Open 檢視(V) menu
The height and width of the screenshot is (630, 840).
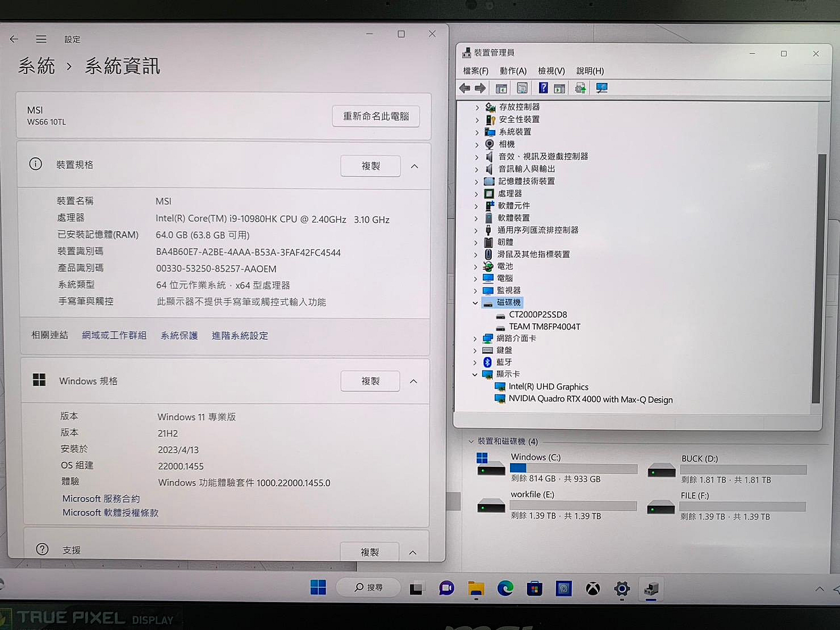[551, 71]
